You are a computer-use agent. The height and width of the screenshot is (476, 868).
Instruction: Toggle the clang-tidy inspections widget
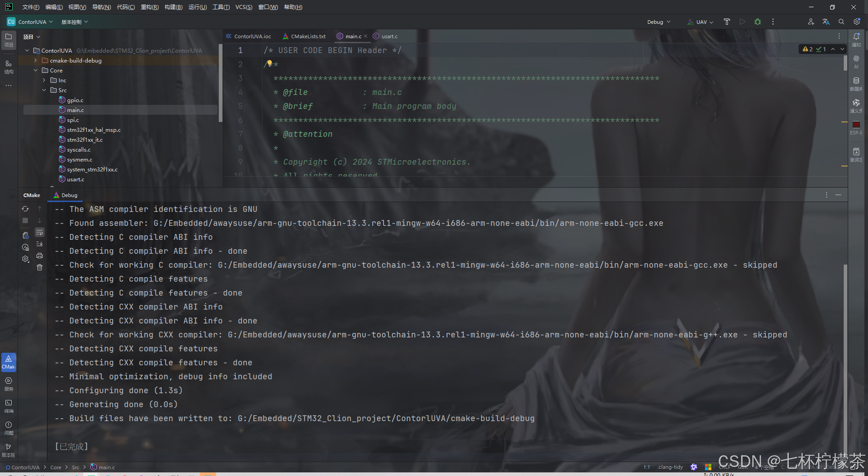669,467
